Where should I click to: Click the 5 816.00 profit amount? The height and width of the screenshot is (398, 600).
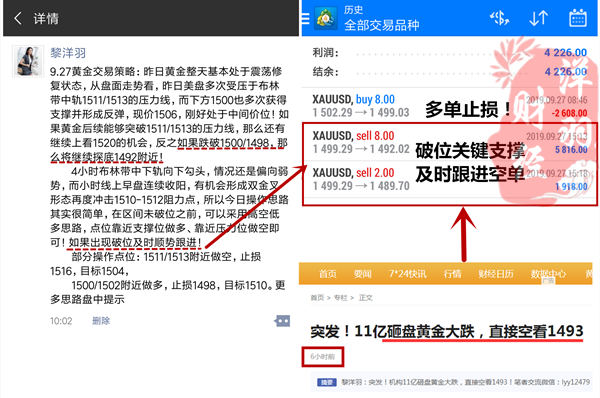coord(571,150)
